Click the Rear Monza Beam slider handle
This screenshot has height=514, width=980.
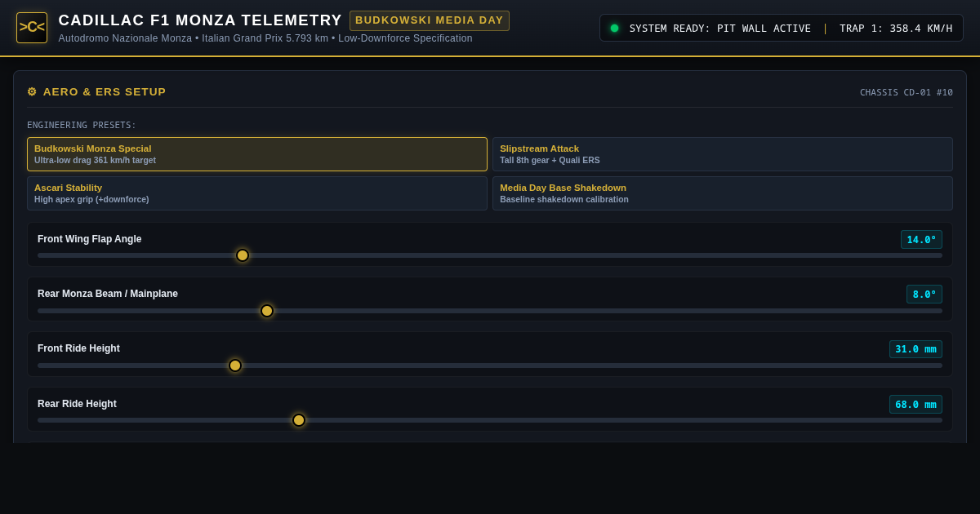pyautogui.click(x=267, y=311)
